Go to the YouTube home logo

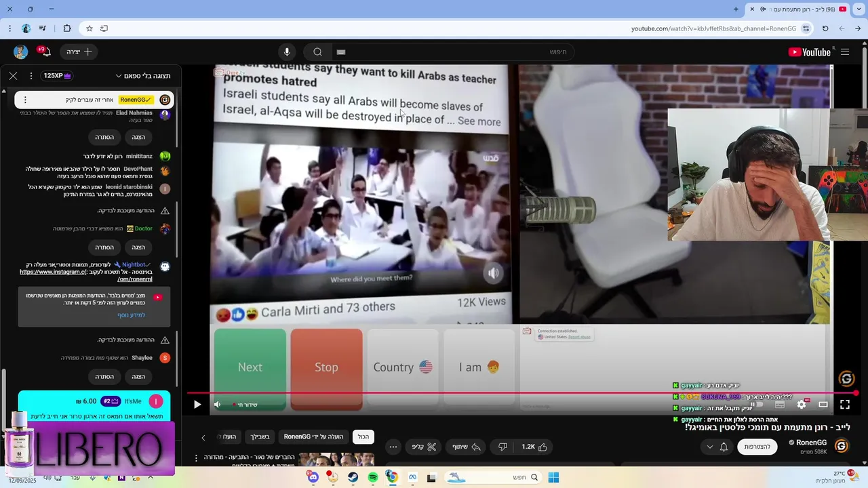809,52
